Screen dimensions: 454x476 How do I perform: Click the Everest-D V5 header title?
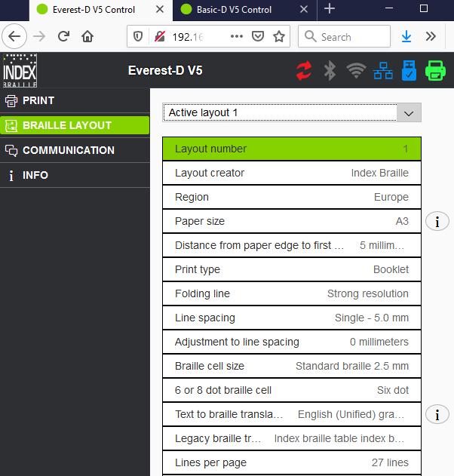(x=165, y=70)
